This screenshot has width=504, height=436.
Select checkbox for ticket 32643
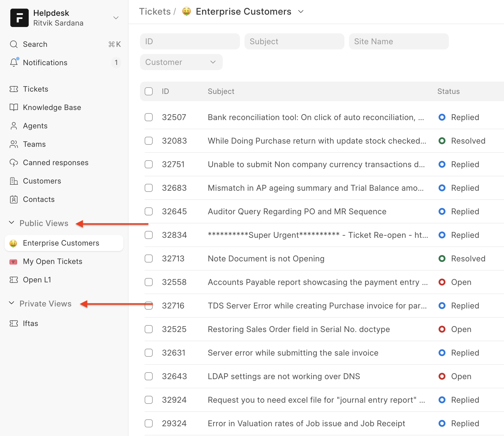149,376
